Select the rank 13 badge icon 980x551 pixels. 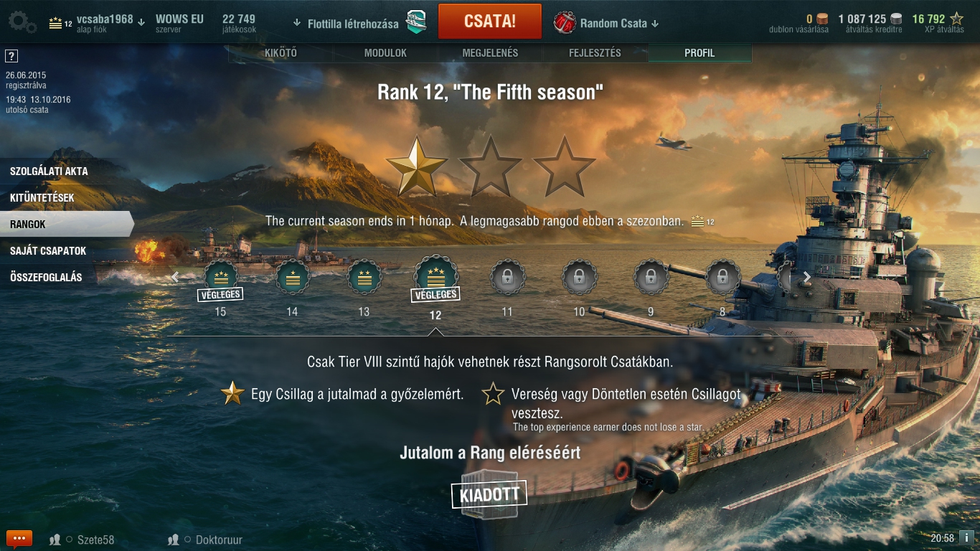click(x=364, y=277)
